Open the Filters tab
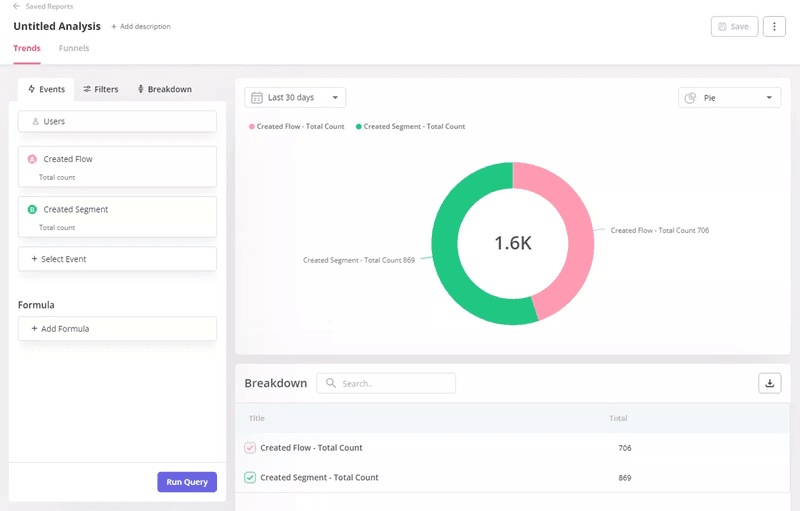Screen dimensions: 800x511 [100, 89]
